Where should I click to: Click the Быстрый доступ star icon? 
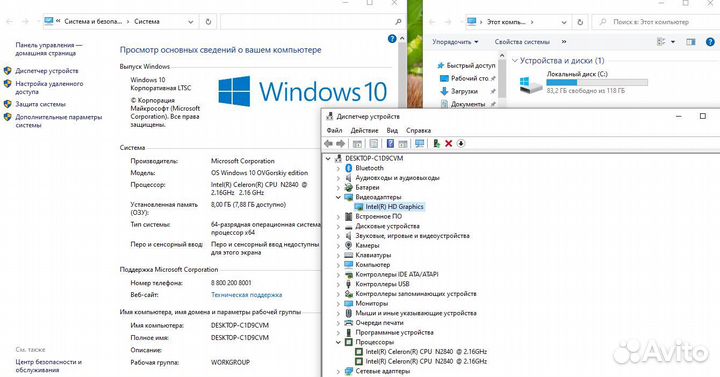441,66
